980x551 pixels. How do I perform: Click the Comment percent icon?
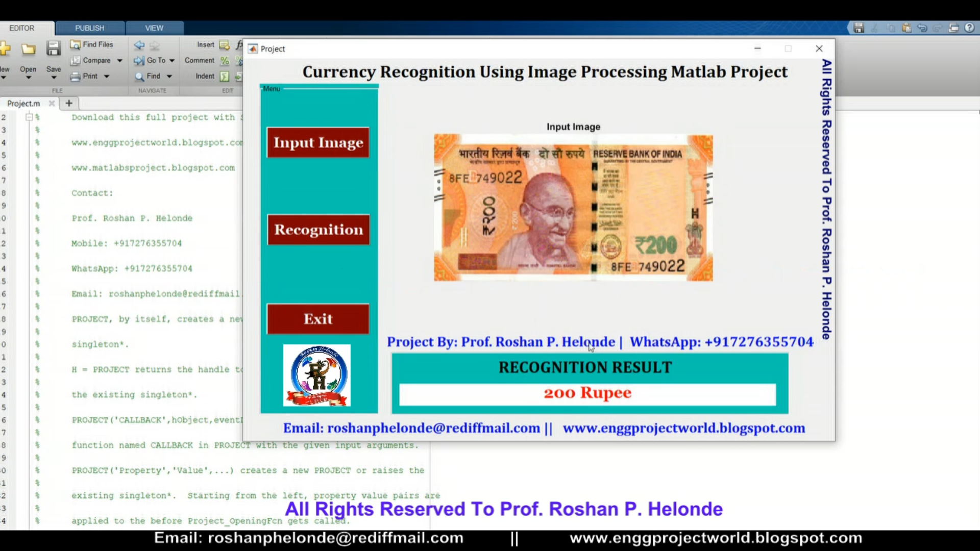pyautogui.click(x=224, y=61)
